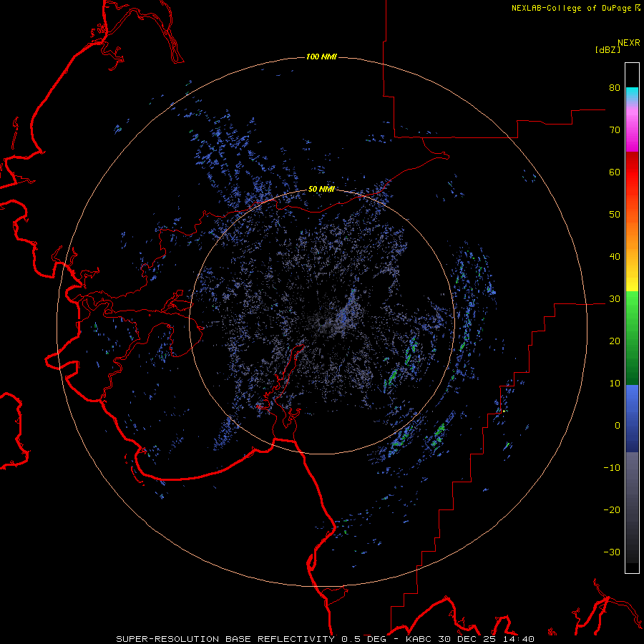Viewport: 644px width, 644px height.
Task: Click the 100 NMI range ring label
Action: pos(321,57)
